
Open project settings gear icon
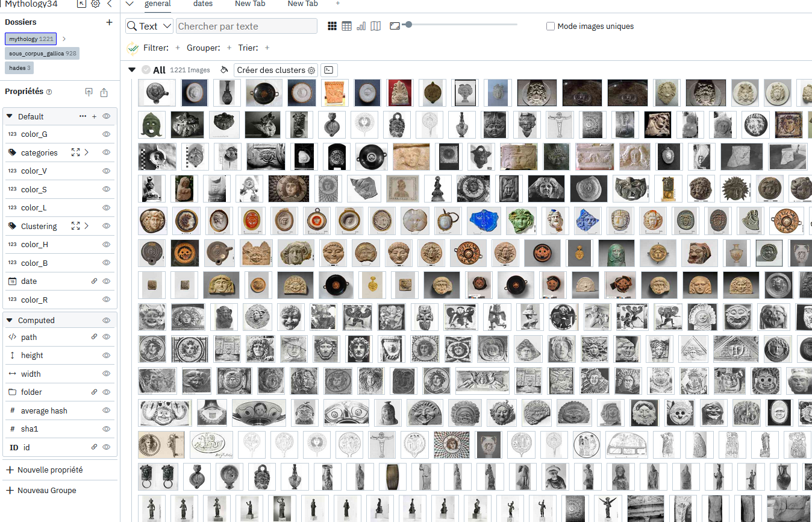click(x=95, y=4)
